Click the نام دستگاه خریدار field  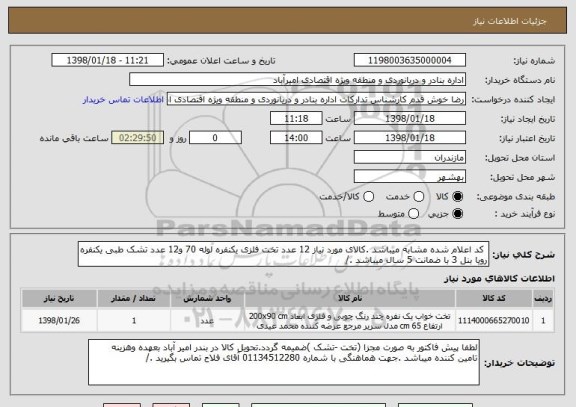[x=298, y=80]
